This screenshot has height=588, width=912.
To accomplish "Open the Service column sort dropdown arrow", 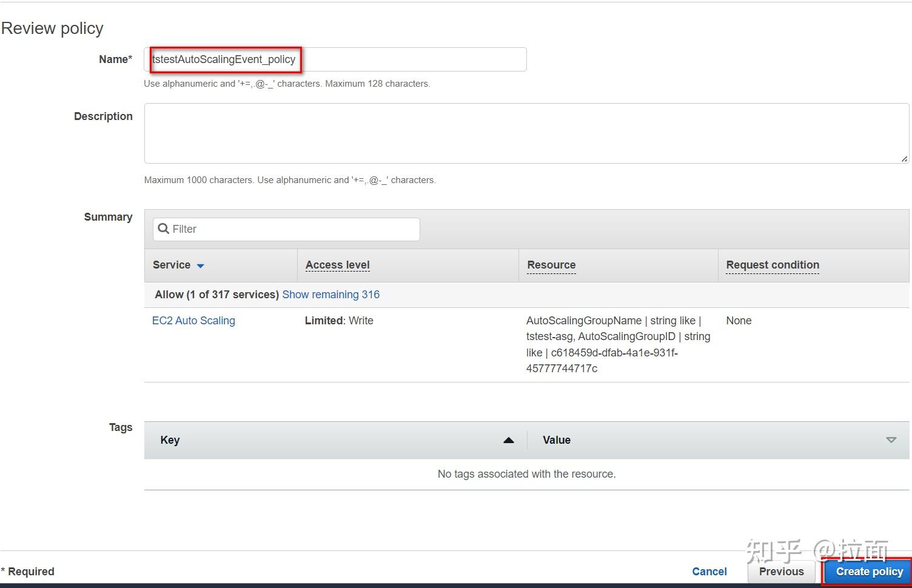I will [201, 265].
